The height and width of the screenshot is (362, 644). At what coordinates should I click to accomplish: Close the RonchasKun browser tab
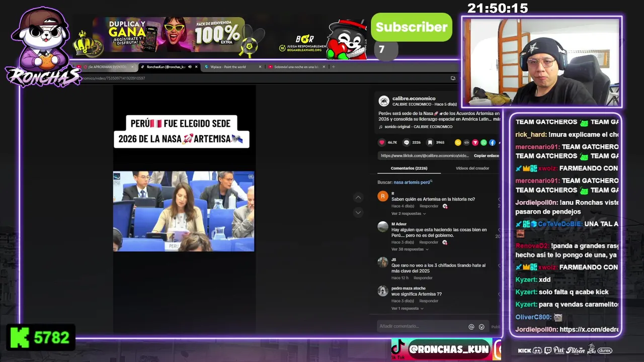tap(196, 67)
